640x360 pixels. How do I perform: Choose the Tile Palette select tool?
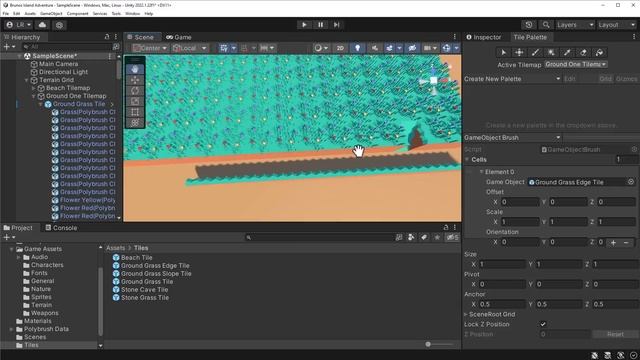point(503,52)
